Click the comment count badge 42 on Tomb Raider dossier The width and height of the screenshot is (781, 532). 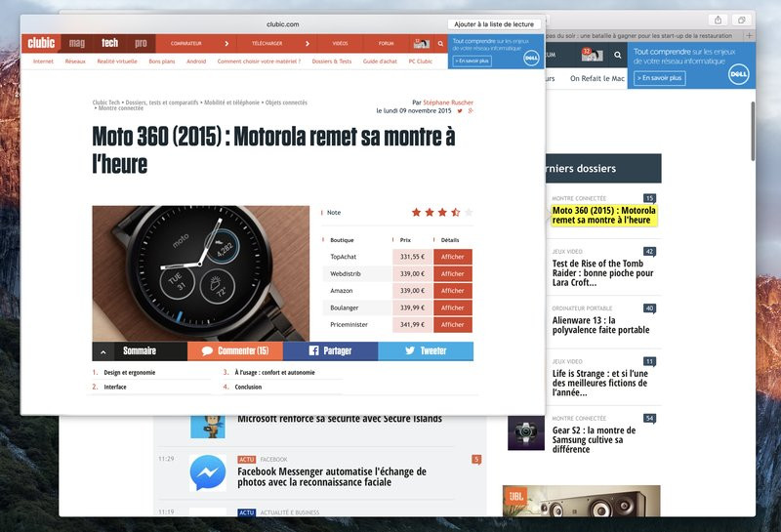[649, 252]
